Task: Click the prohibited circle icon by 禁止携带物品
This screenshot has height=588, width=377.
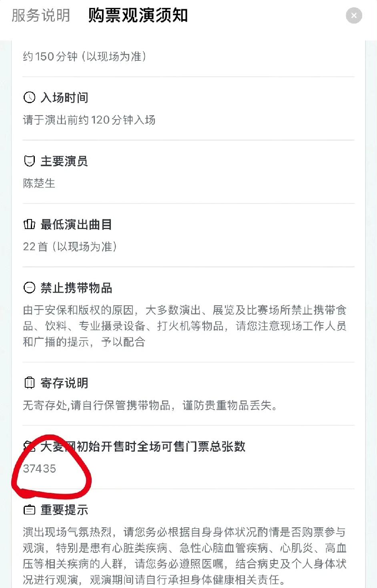Action: coord(30,288)
